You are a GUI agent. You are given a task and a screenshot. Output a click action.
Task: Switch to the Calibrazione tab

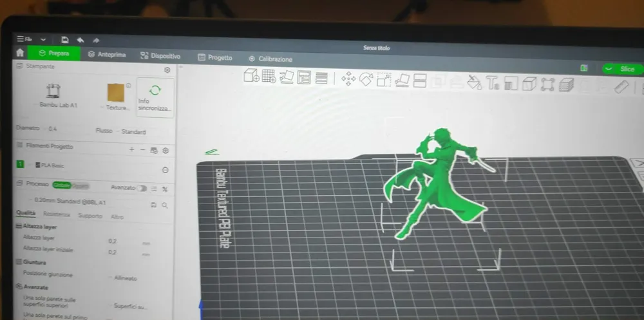coord(270,59)
